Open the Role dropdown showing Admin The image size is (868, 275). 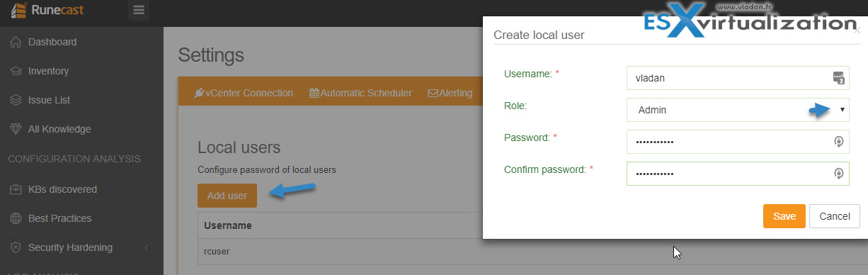(738, 110)
